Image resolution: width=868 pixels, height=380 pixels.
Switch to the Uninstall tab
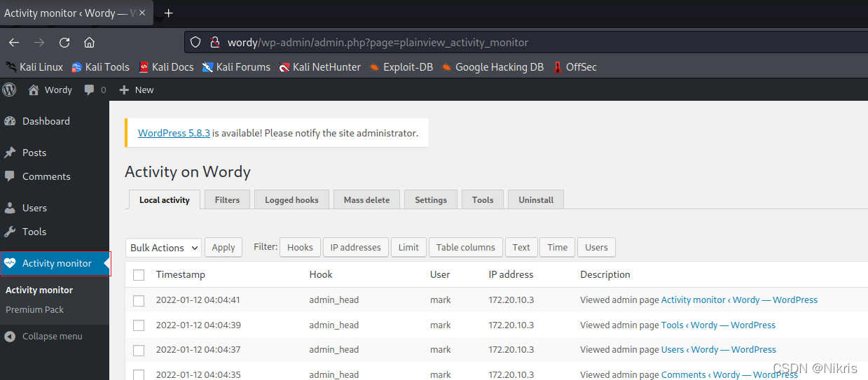coord(536,199)
